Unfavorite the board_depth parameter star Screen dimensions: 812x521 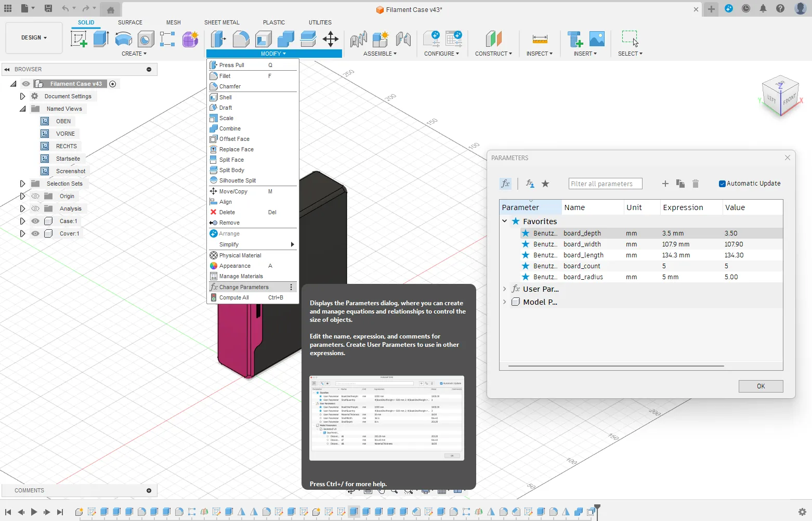(526, 233)
